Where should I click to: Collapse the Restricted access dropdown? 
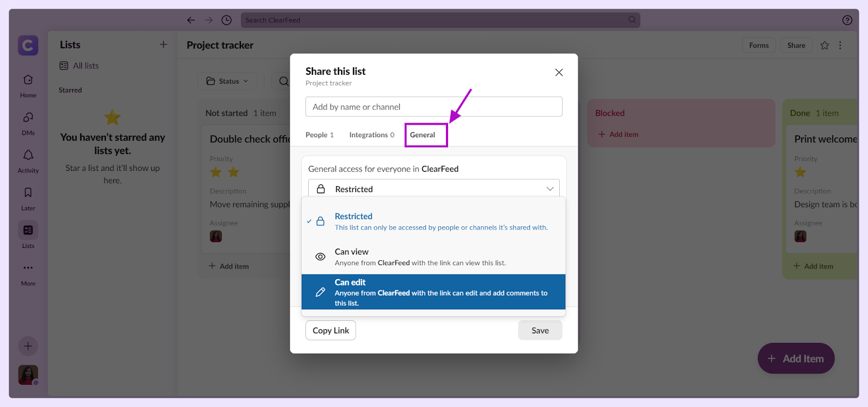click(434, 189)
